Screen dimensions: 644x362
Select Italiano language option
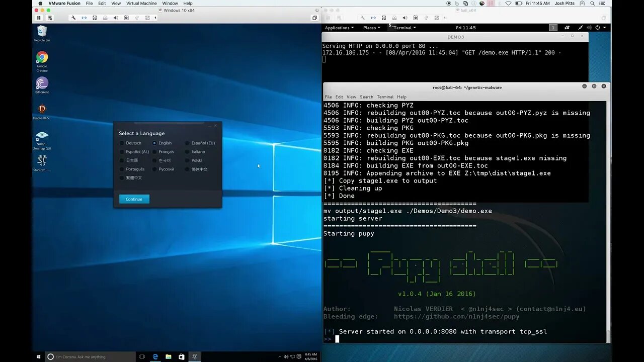(195, 152)
